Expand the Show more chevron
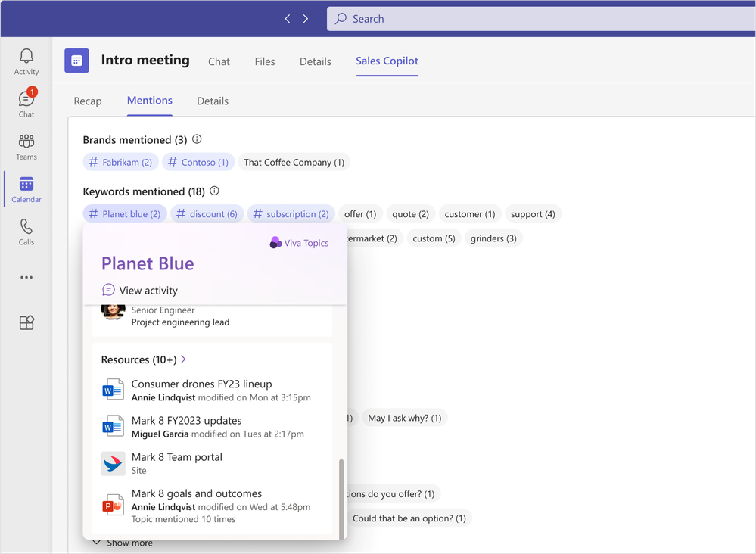This screenshot has width=756, height=554. click(97, 543)
